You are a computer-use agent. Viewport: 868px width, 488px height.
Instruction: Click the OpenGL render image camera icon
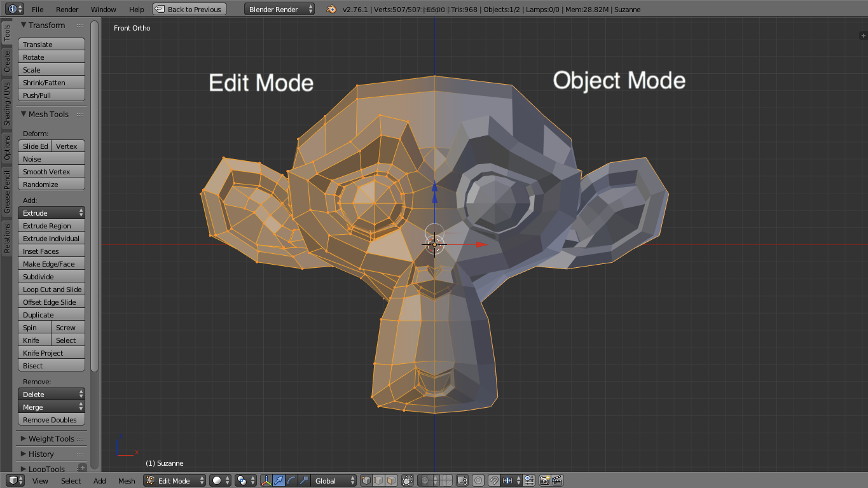545,480
